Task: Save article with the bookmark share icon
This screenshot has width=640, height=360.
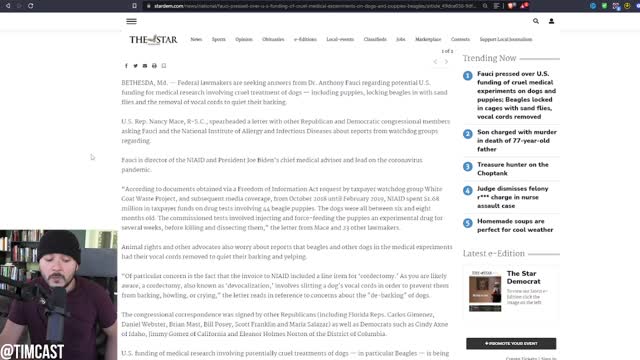Action: tap(164, 66)
